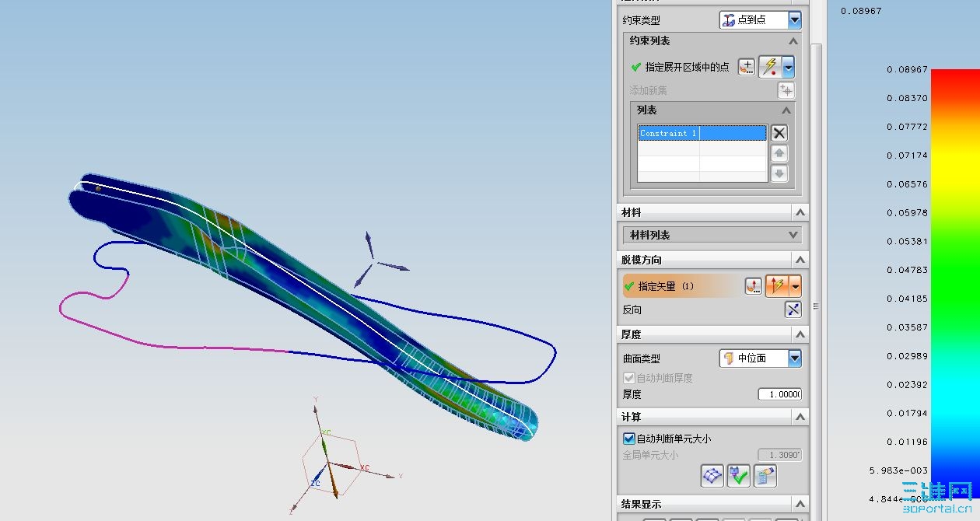Move constraint up with arrow icon

coord(779,153)
